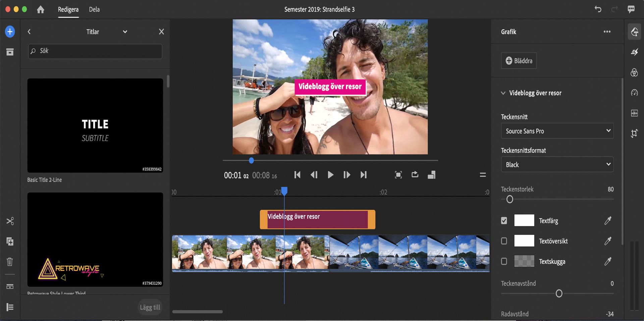Click the Teckenstorlek value 80
This screenshot has height=321, width=644.
[x=610, y=189]
